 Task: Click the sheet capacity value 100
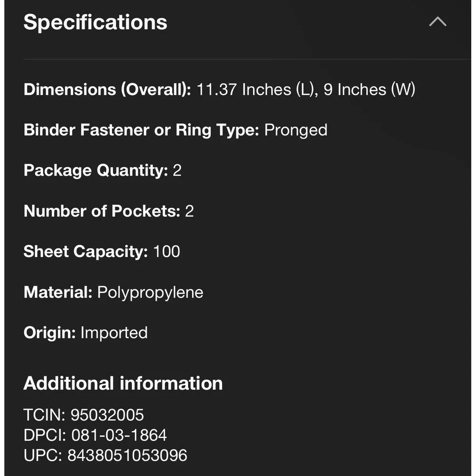click(x=167, y=251)
